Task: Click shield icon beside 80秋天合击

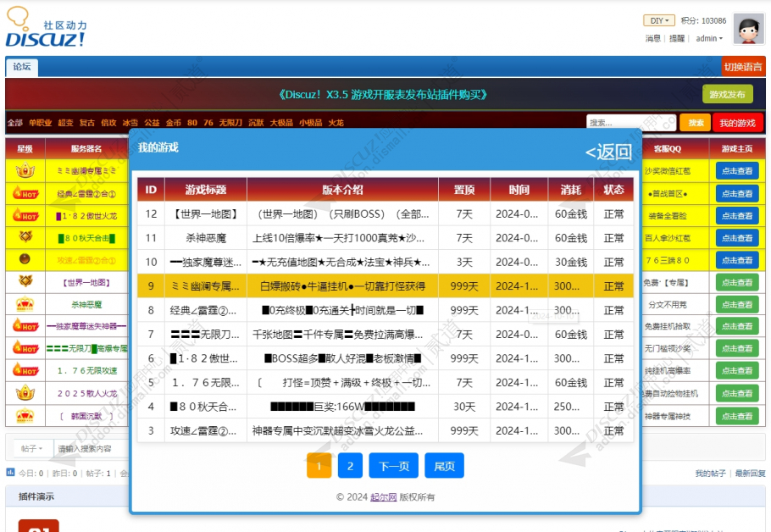Action: click(25, 237)
